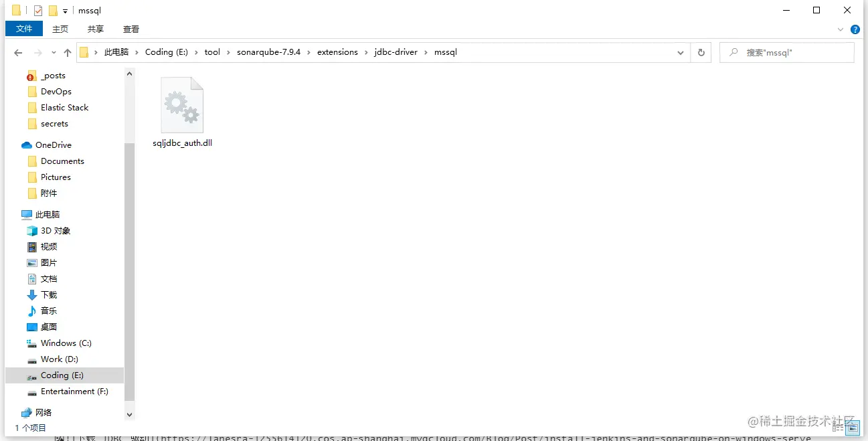The height and width of the screenshot is (441, 868).
Task: Open the _posts folder in sidebar
Action: tap(53, 76)
